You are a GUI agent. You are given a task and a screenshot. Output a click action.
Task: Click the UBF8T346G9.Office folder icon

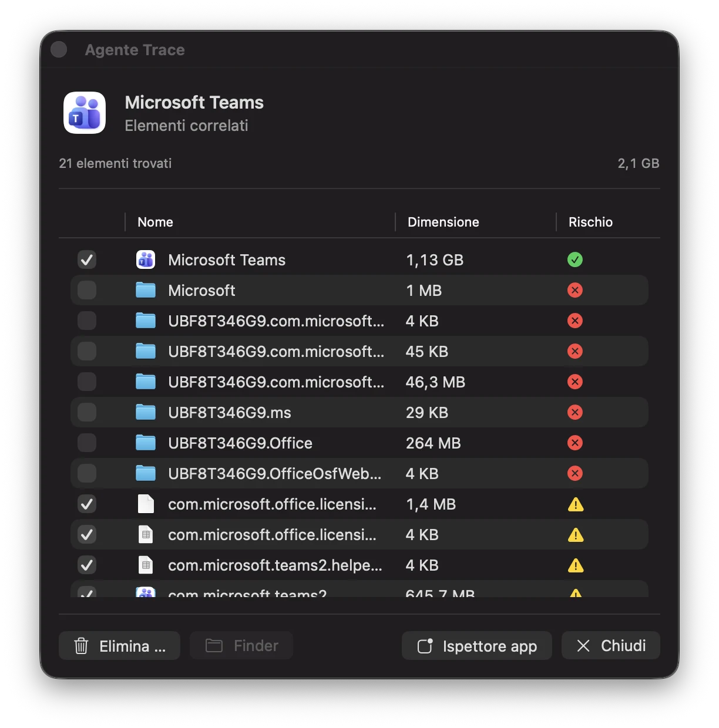coord(146,443)
